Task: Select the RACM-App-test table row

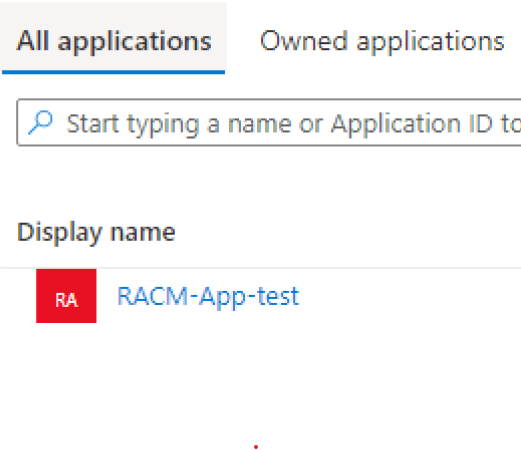Action: [260, 296]
